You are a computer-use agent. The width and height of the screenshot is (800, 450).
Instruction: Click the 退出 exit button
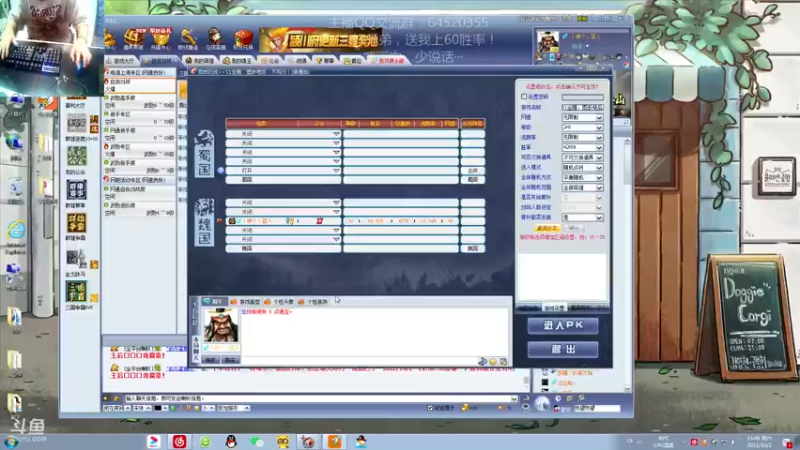(563, 349)
